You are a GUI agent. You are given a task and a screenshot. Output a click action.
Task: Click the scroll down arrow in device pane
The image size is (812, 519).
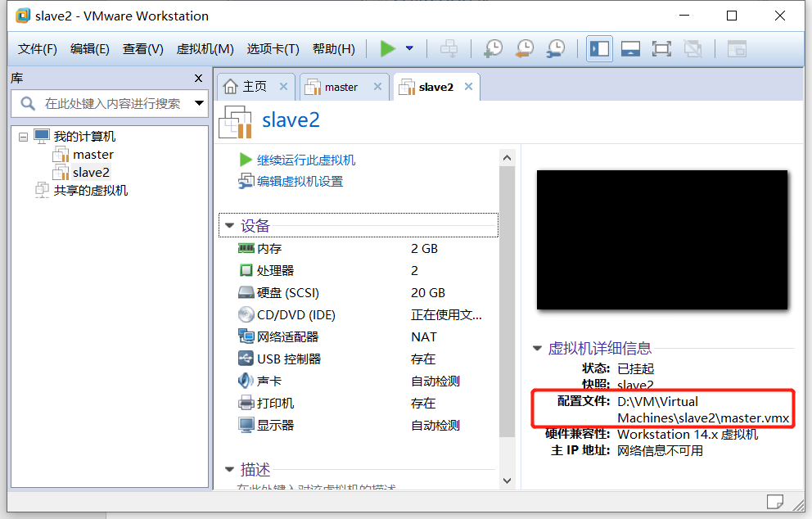pyautogui.click(x=507, y=481)
